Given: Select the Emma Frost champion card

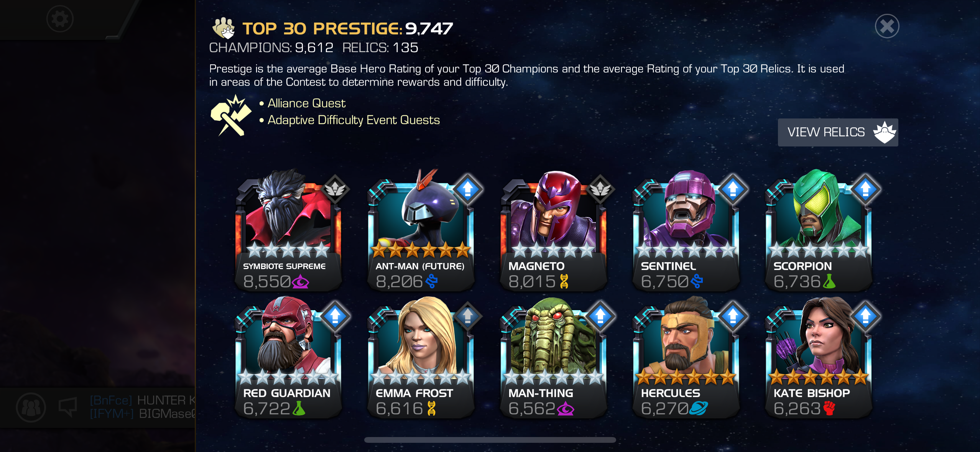Looking at the screenshot, I should [421, 357].
